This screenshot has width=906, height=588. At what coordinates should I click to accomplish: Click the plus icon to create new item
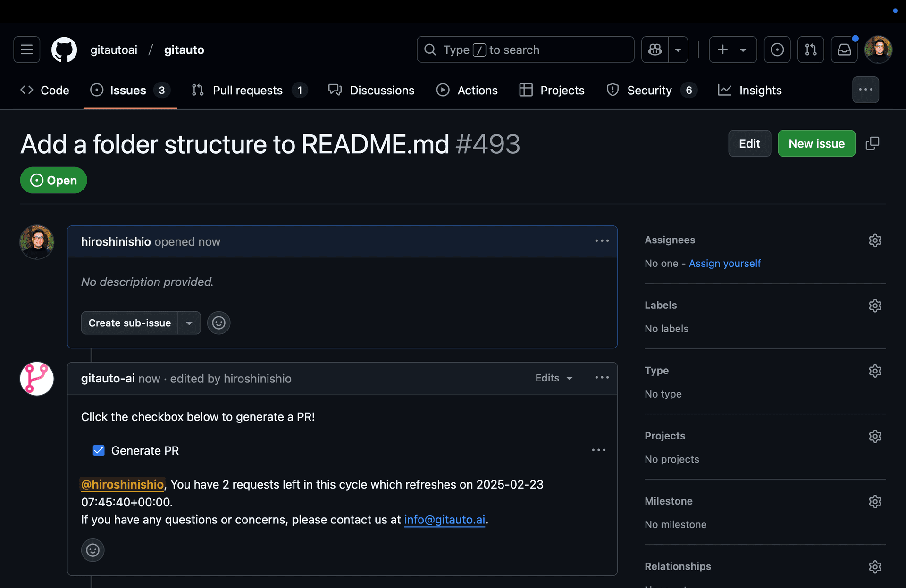click(x=722, y=50)
